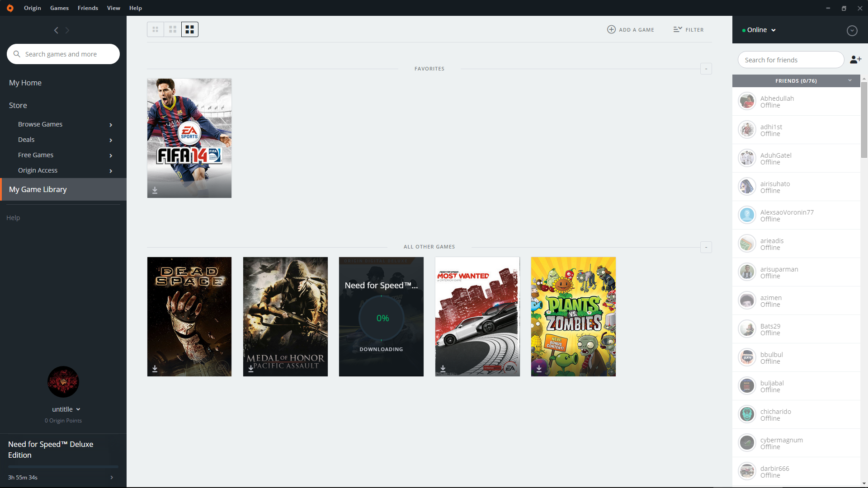Click adhi1st's avatar
The image size is (868, 488).
[x=747, y=130]
